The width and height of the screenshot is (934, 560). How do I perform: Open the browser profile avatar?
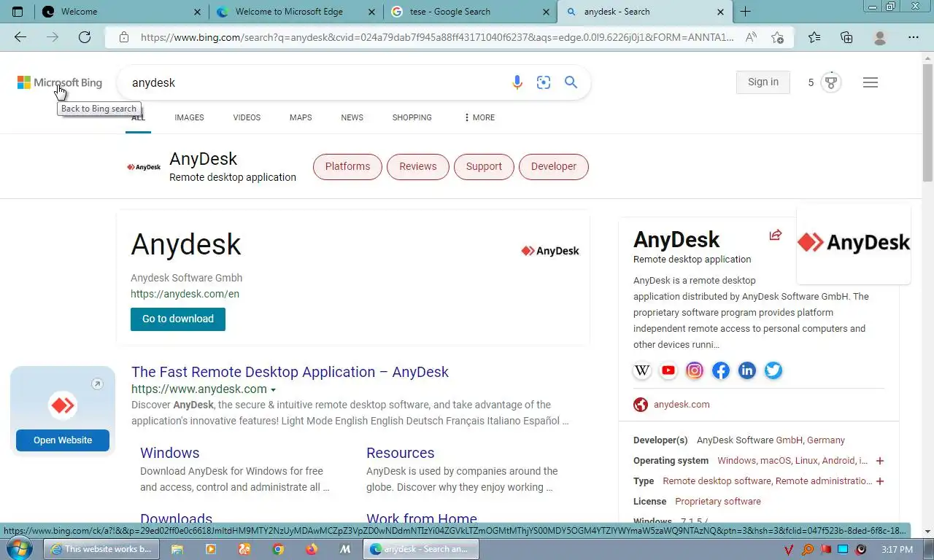880,37
